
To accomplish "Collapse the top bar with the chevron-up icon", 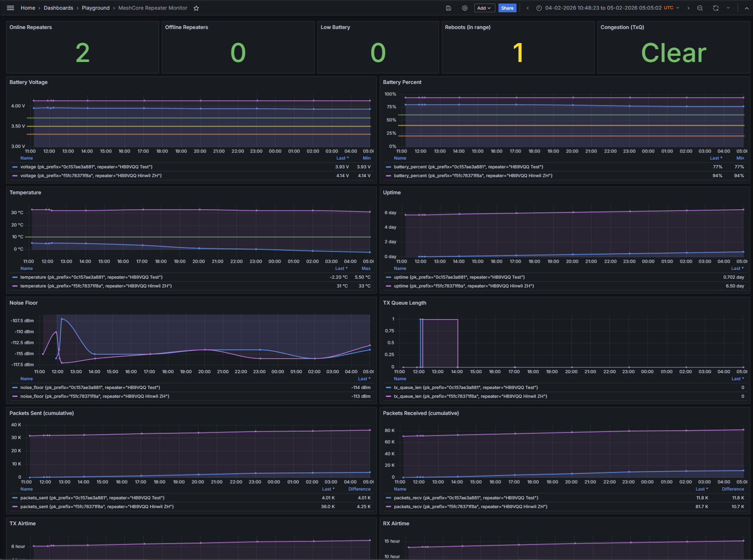I will 746,8.
